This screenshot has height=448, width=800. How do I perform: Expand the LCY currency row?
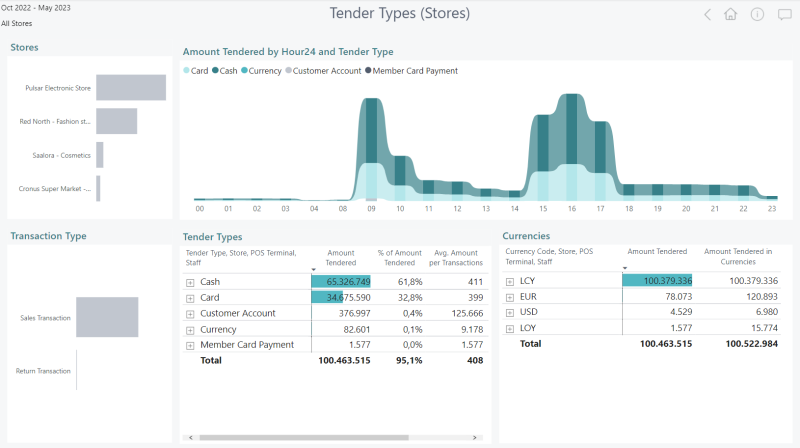(x=510, y=281)
